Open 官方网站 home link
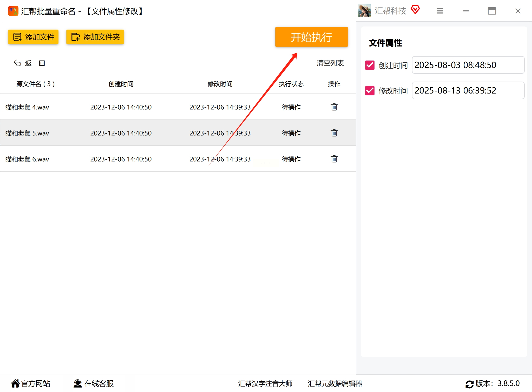This screenshot has height=392, width=532. pyautogui.click(x=30, y=383)
